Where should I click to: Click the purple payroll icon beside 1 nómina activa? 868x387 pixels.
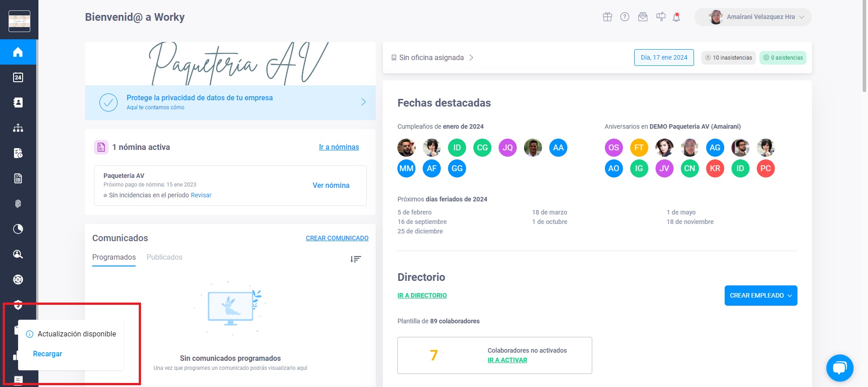(x=101, y=147)
